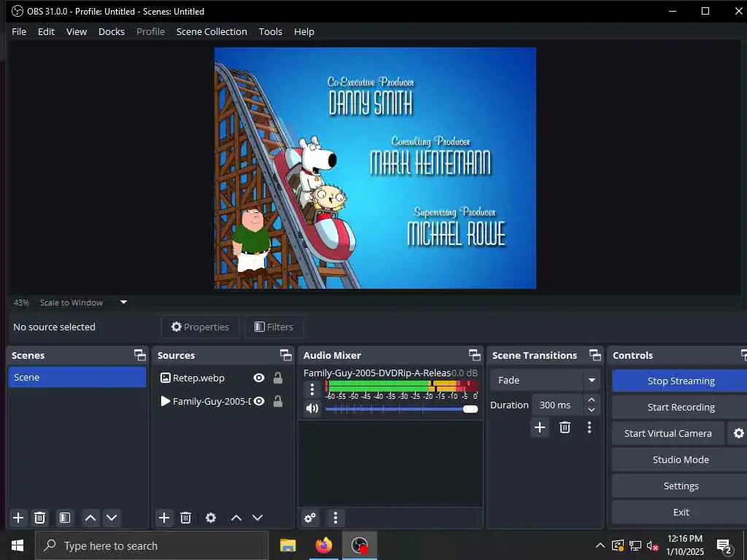
Task: Open virtual camera settings gear
Action: click(738, 433)
